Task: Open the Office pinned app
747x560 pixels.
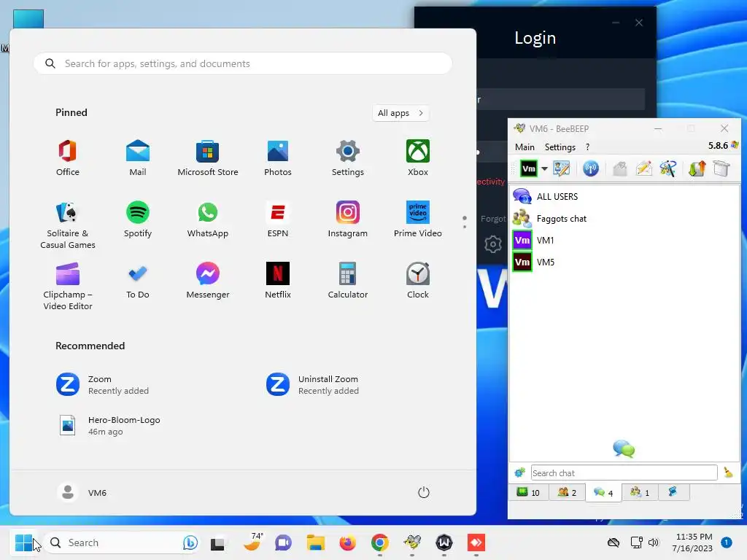Action: [x=68, y=158]
